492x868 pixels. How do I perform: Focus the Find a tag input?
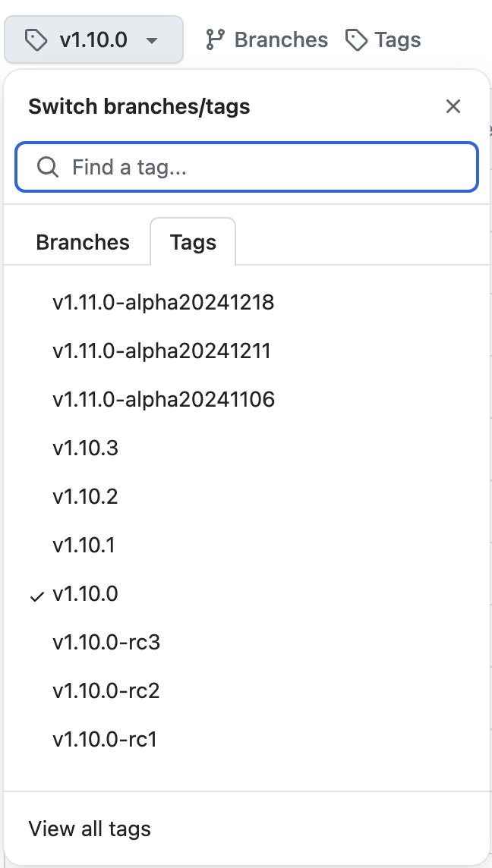click(258, 167)
